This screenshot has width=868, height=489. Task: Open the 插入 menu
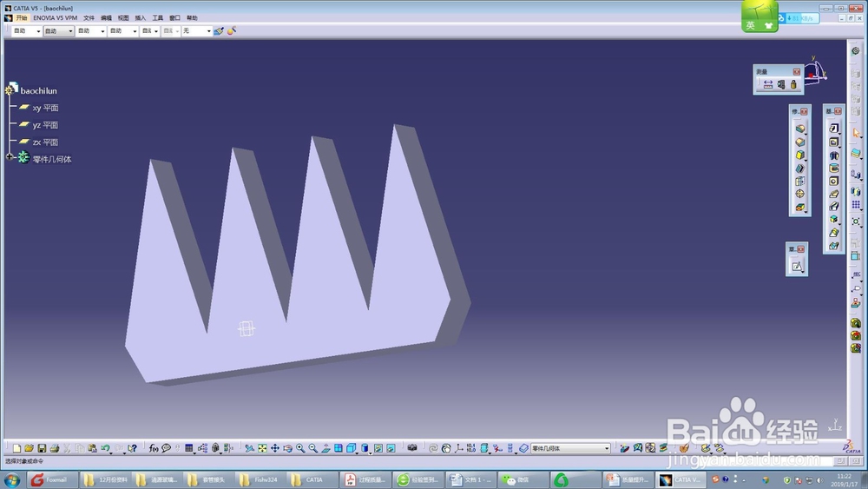tap(140, 17)
